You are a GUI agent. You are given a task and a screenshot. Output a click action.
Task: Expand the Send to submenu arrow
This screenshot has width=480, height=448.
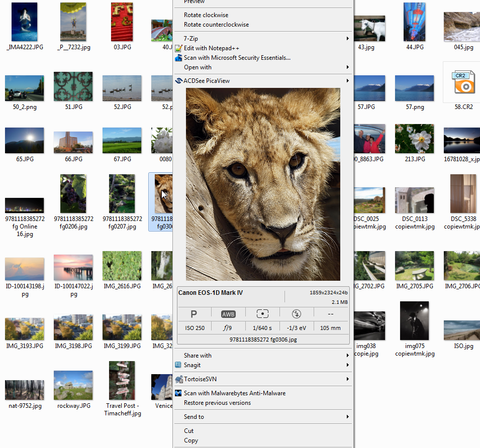tap(347, 417)
